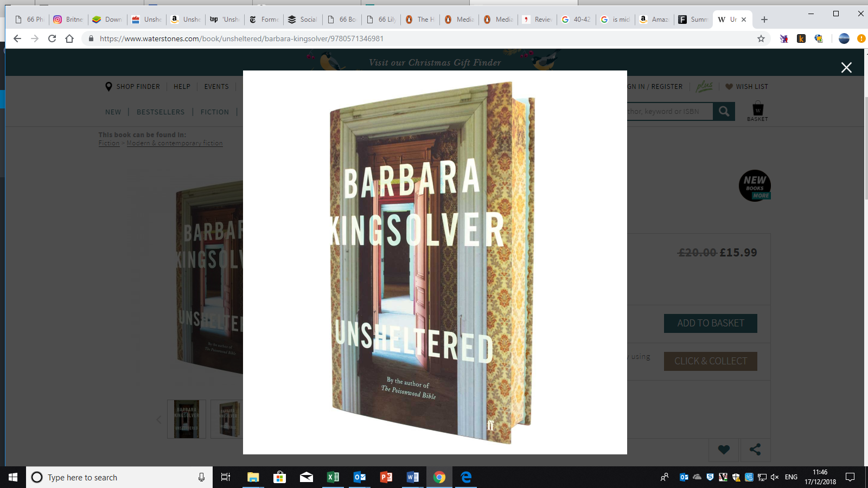Open PowerPoint from the taskbar
Viewport: 868px width, 488px height.
386,477
